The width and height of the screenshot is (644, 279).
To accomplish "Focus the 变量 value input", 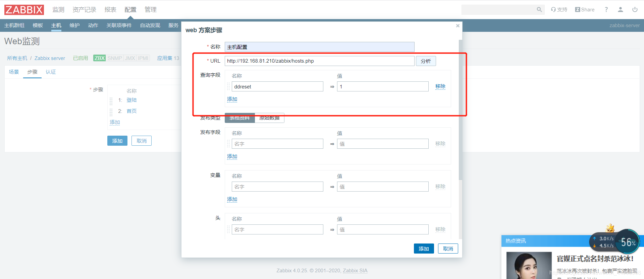I will [x=383, y=187].
